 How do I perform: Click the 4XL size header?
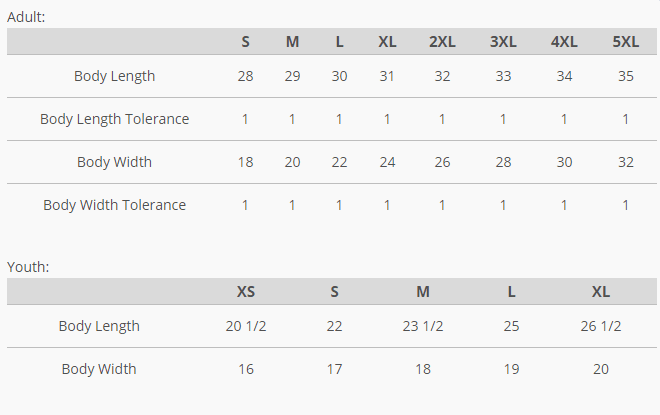pyautogui.click(x=564, y=41)
